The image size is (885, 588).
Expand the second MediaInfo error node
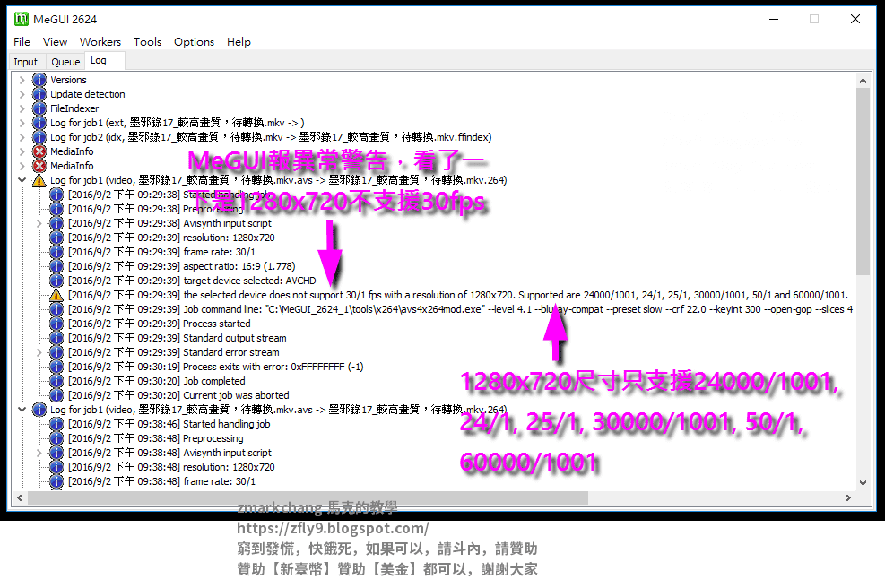pos(22,166)
